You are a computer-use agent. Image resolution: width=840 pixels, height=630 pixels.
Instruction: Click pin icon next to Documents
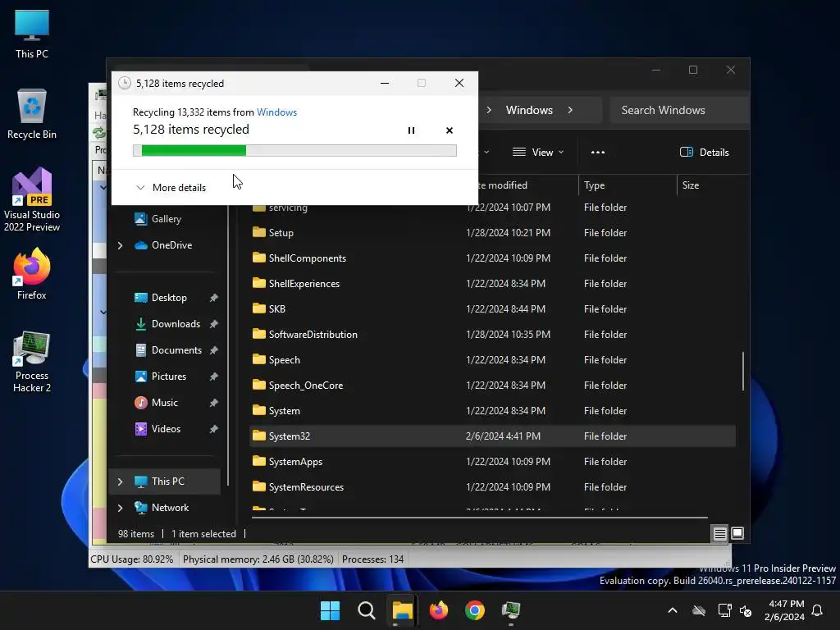click(x=214, y=350)
